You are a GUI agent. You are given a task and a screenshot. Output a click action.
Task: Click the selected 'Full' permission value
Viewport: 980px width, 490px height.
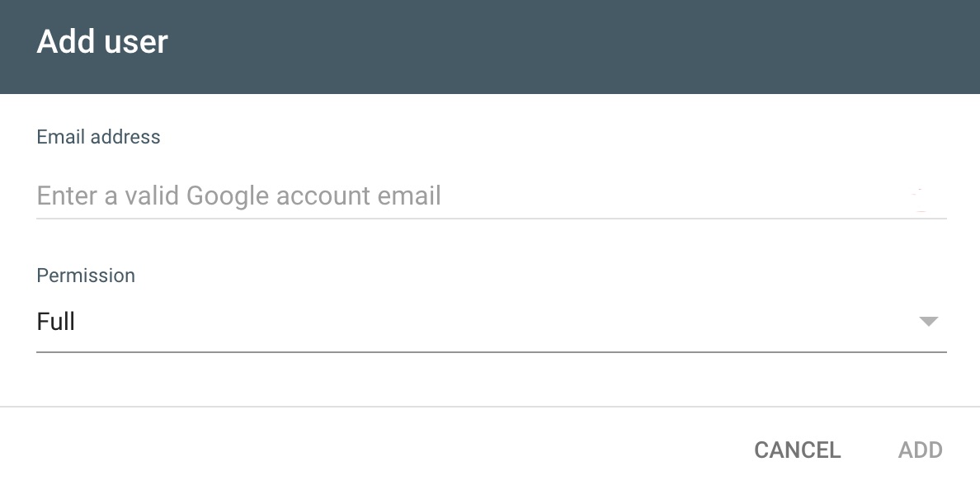click(56, 322)
